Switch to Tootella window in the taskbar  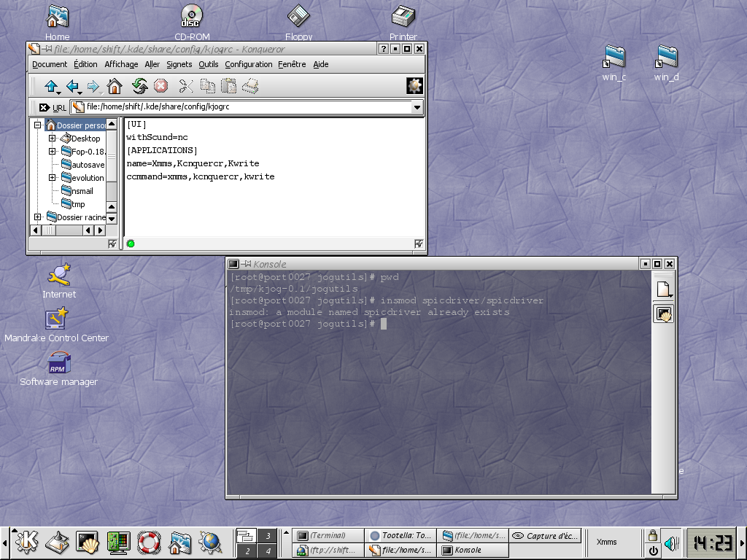(x=400, y=536)
